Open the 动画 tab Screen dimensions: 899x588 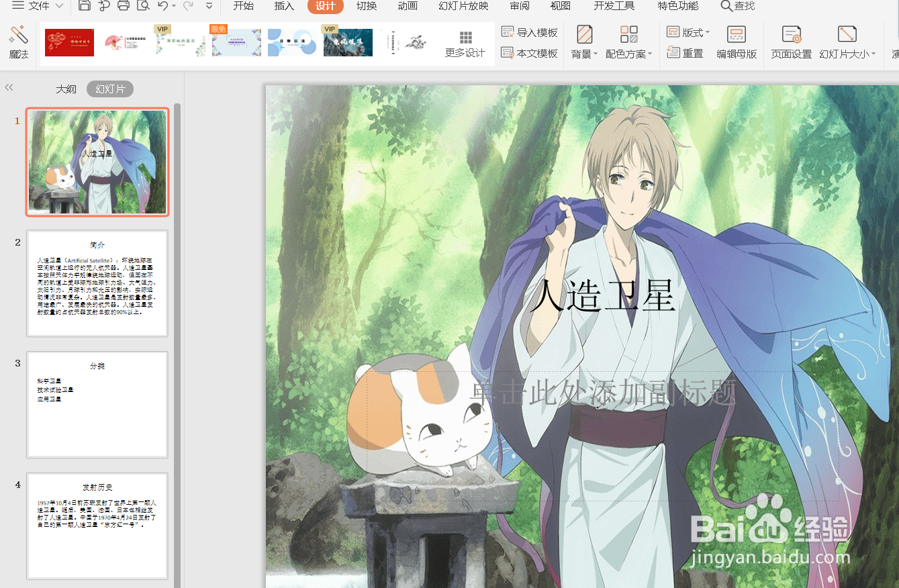[408, 6]
